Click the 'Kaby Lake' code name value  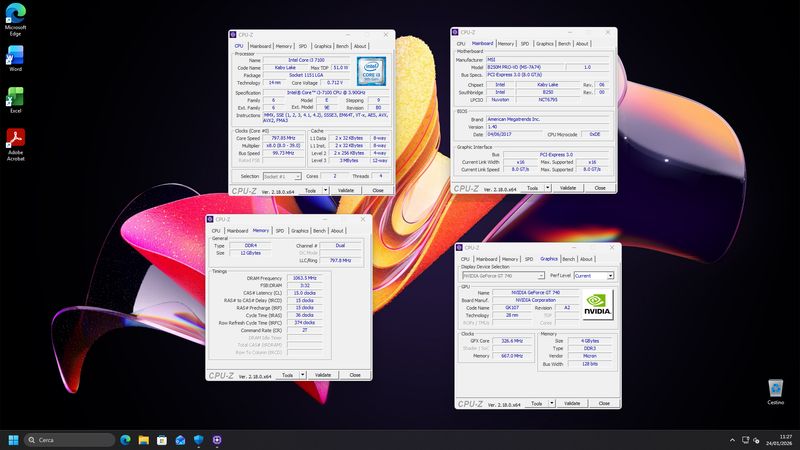(x=285, y=67)
